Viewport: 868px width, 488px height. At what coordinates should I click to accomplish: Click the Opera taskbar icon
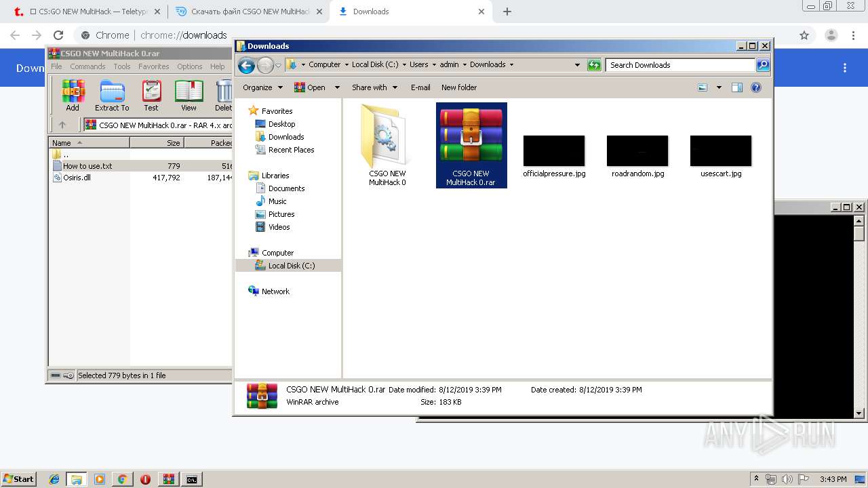(145, 479)
